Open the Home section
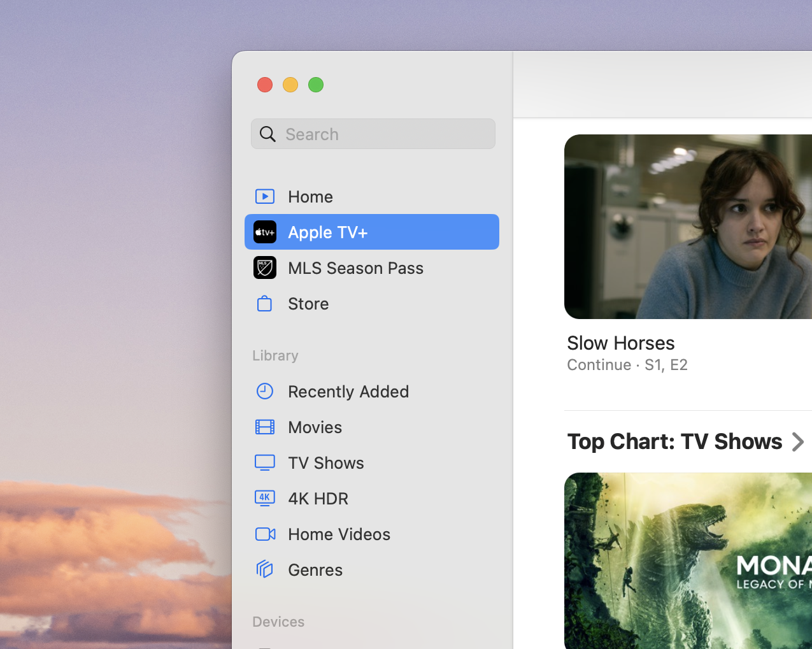This screenshot has width=812, height=649. coord(372,196)
